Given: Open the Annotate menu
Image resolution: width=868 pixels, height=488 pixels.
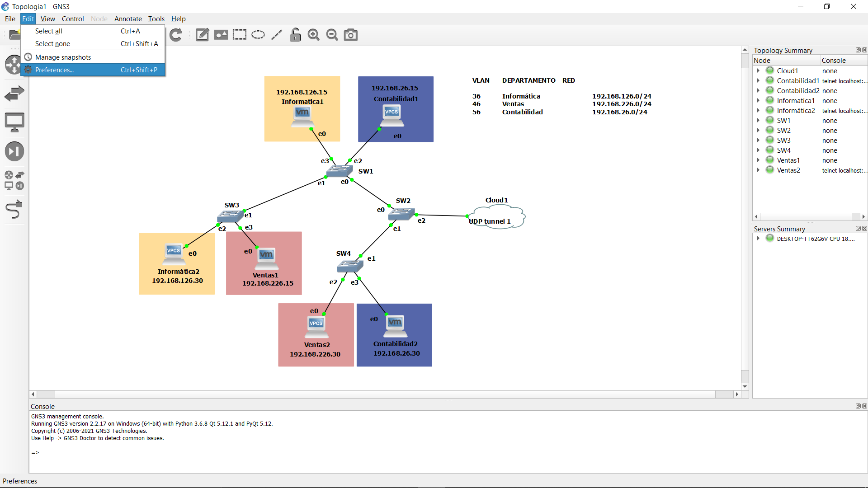Looking at the screenshot, I should tap(128, 19).
